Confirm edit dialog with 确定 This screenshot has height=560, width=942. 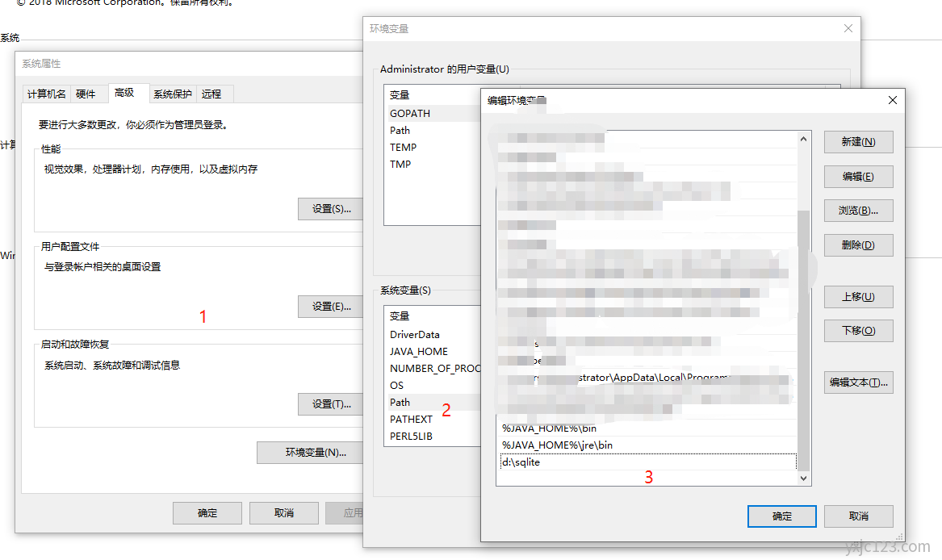pos(781,516)
